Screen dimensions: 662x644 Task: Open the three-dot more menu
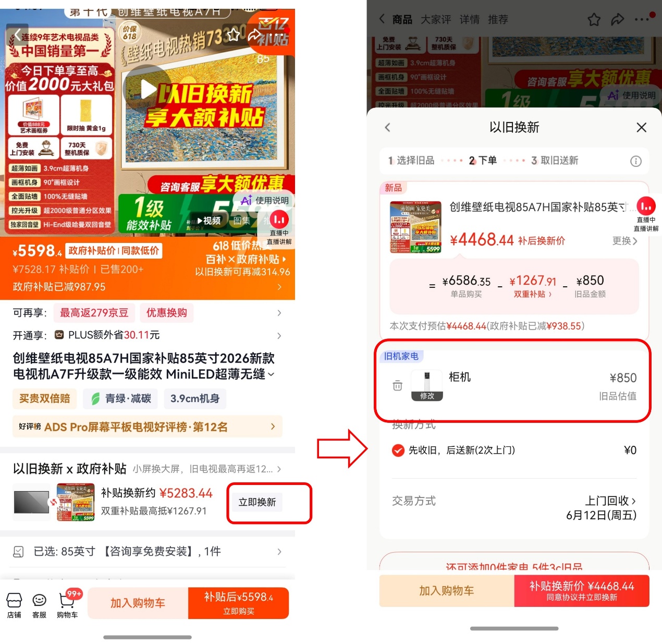642,20
